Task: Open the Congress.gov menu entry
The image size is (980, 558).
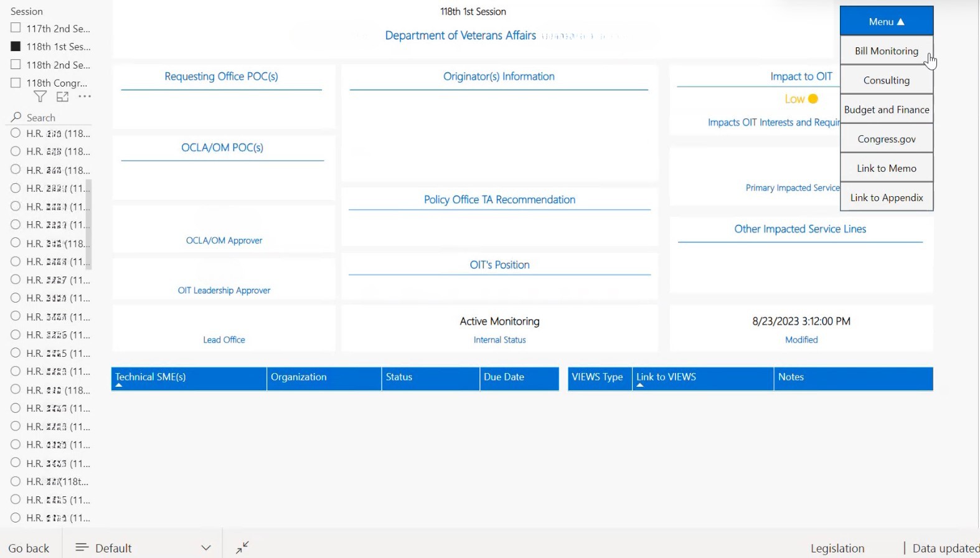Action: pyautogui.click(x=887, y=138)
